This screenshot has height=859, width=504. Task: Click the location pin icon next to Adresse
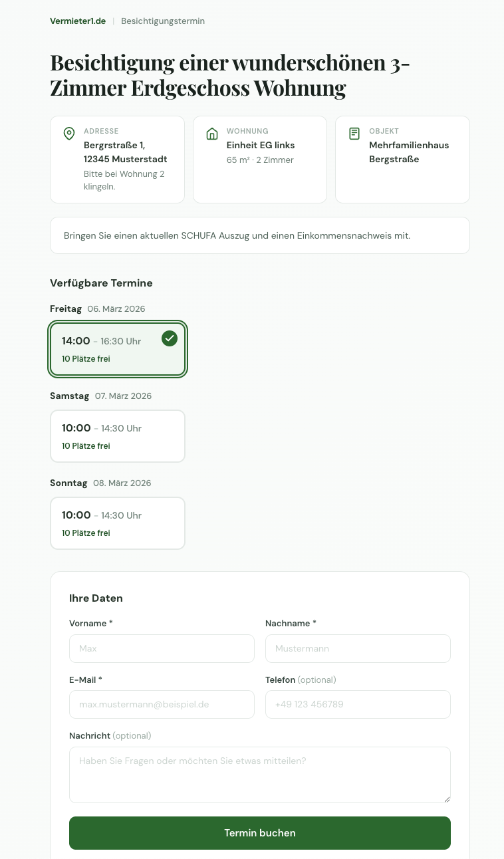[69, 134]
